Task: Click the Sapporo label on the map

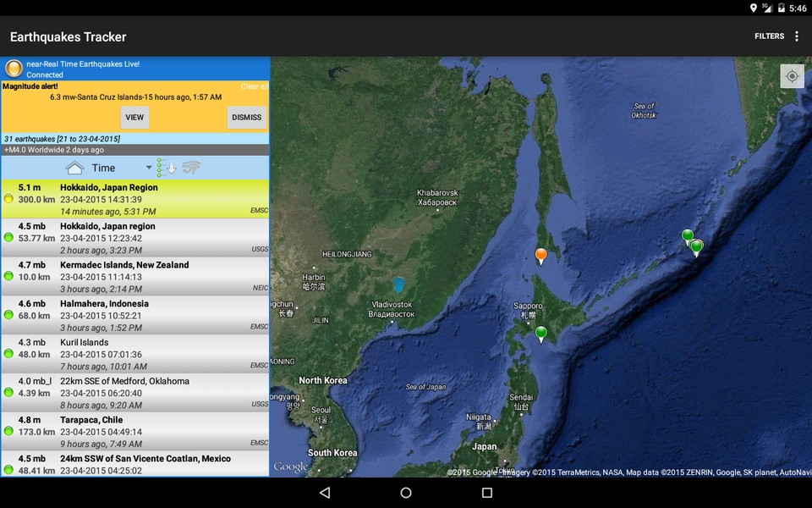Action: (528, 310)
